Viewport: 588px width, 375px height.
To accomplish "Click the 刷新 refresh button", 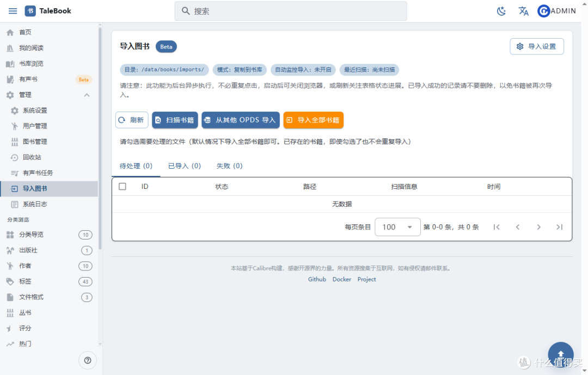I will coord(132,120).
